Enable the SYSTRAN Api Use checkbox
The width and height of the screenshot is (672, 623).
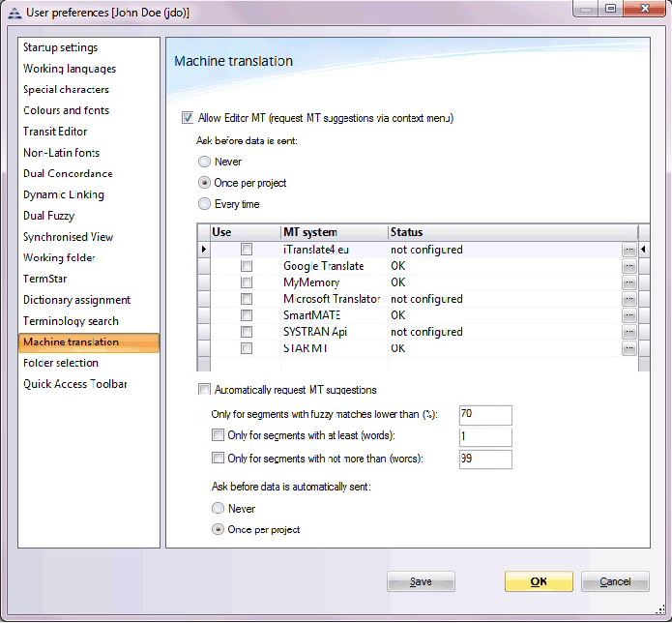click(x=247, y=332)
